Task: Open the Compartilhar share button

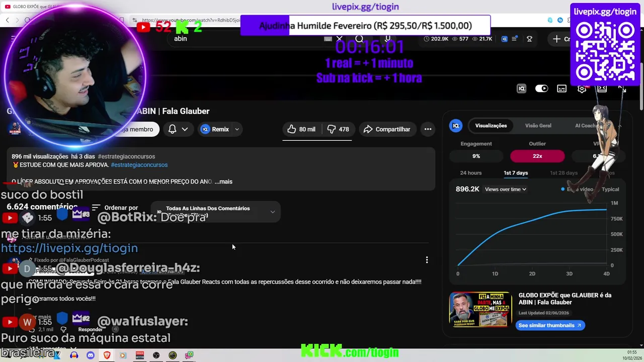Action: click(387, 129)
